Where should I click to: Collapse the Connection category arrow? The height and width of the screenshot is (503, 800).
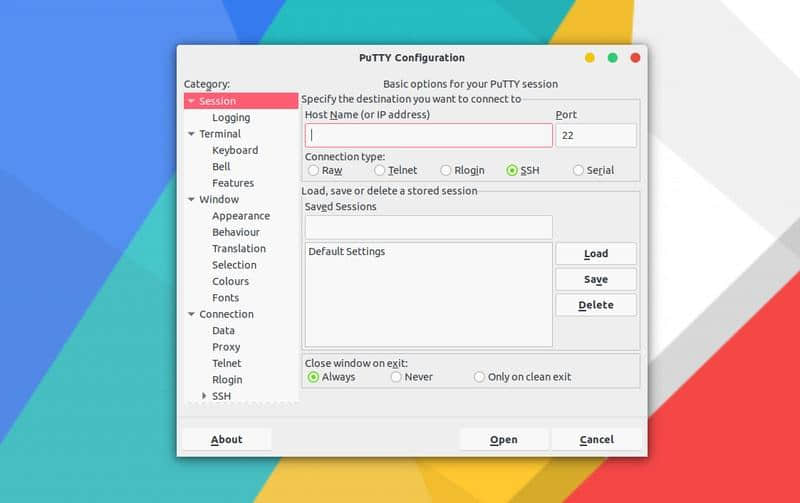click(x=191, y=314)
